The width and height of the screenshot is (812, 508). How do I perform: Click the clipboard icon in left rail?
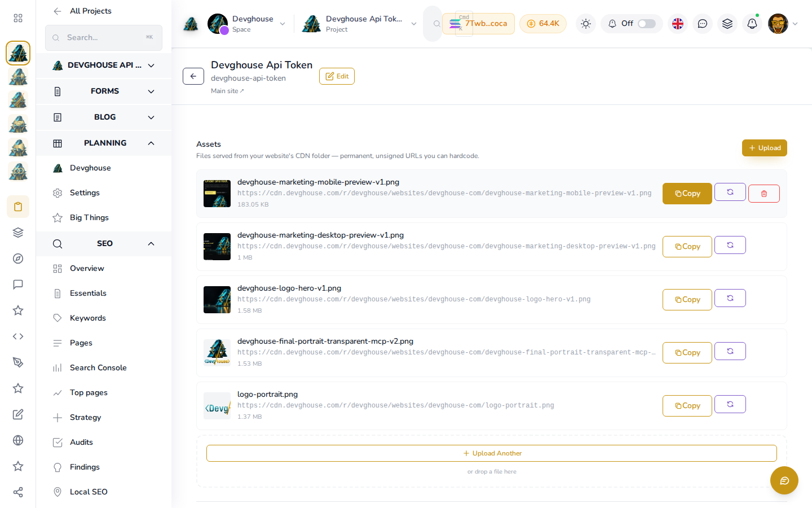click(18, 207)
